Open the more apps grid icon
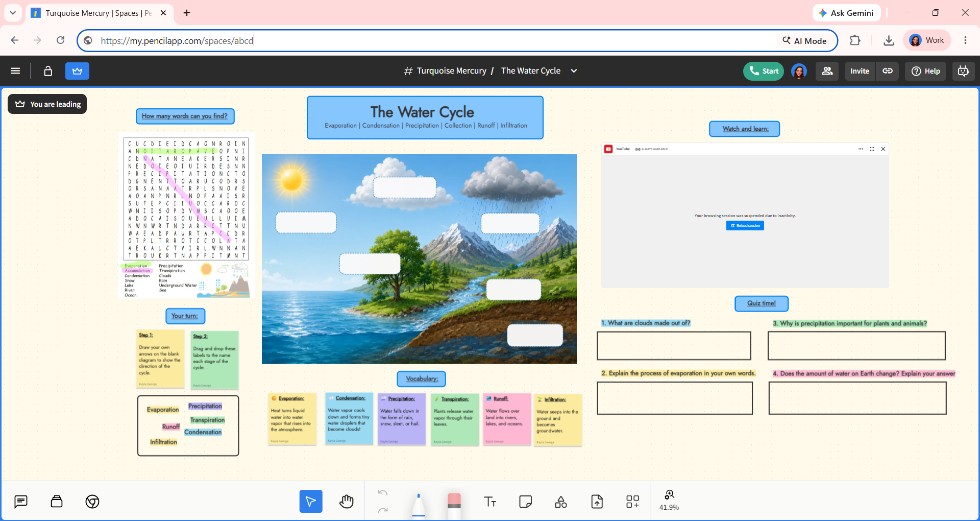The image size is (980, 521). pyautogui.click(x=632, y=502)
